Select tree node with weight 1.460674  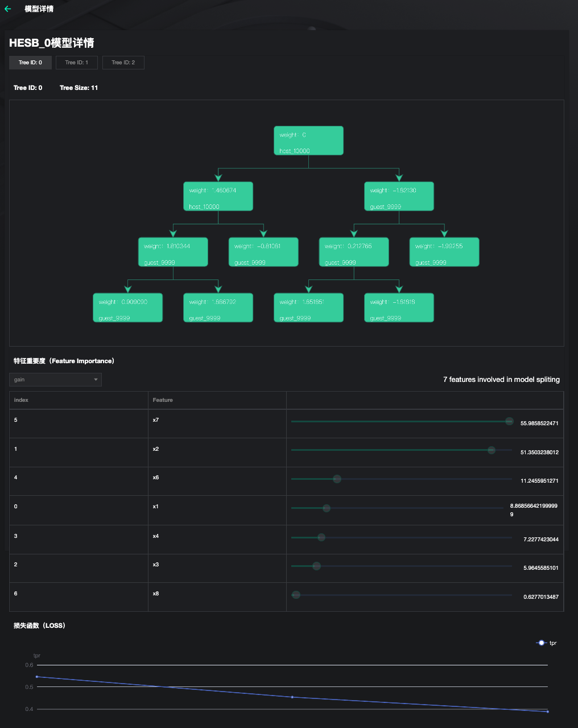click(218, 196)
